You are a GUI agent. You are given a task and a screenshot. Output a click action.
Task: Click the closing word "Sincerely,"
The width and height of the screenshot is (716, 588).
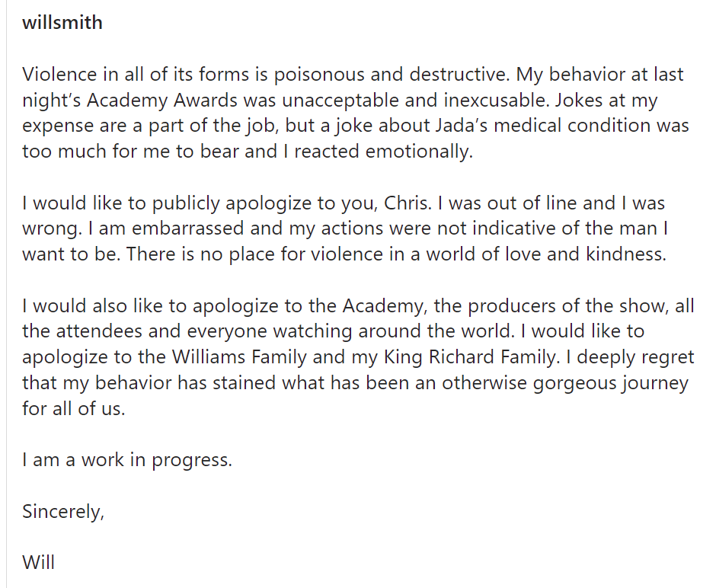coord(62,511)
